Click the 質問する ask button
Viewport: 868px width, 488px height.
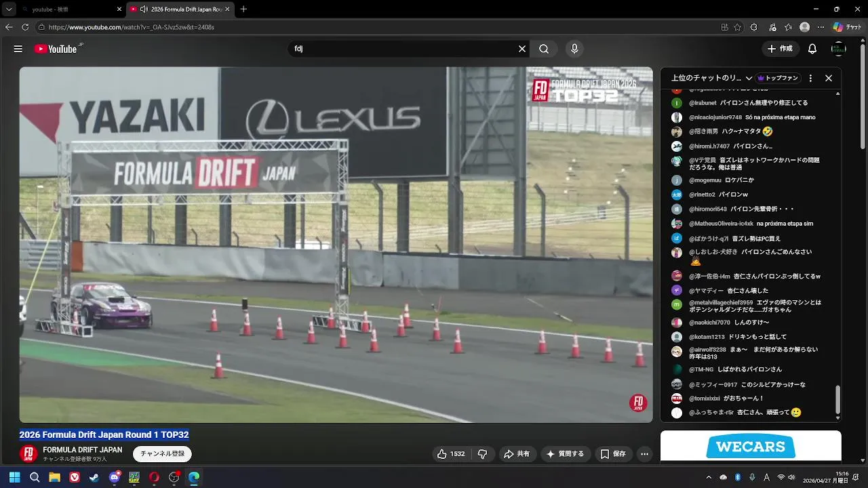pyautogui.click(x=566, y=454)
